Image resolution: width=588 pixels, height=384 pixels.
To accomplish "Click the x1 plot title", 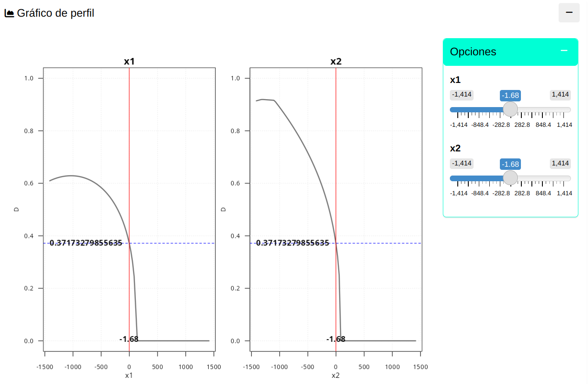I will click(129, 61).
